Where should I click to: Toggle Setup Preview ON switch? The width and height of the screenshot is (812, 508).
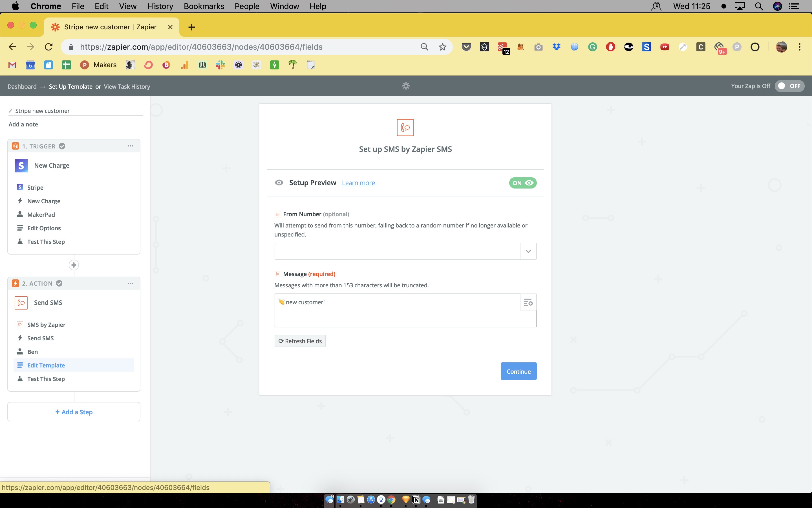523,183
